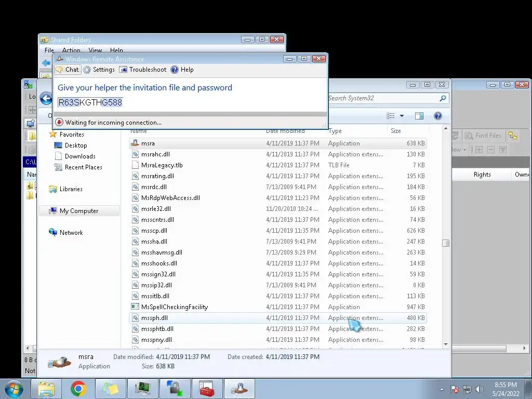Click Rights column header in background window
Viewport: 532px width, 399px height.
tap(482, 175)
